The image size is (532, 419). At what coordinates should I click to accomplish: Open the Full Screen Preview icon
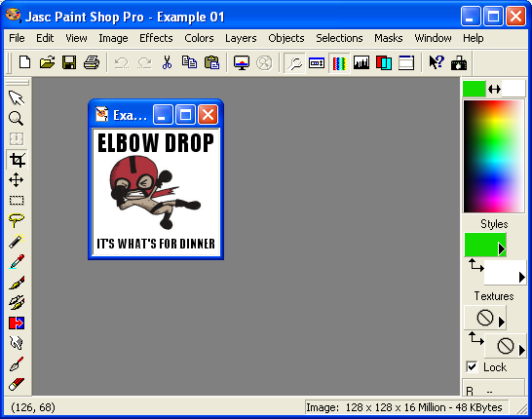pos(242,62)
